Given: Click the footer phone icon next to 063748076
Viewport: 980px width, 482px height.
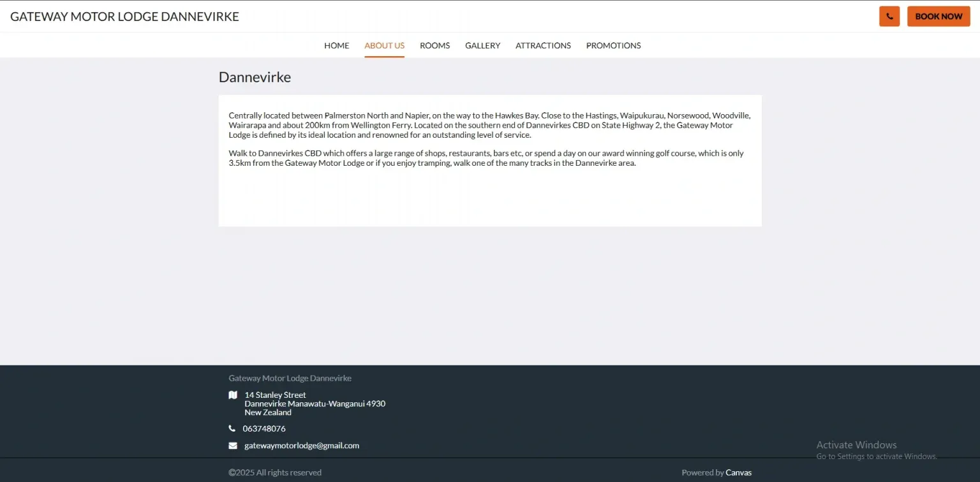Looking at the screenshot, I should point(232,428).
